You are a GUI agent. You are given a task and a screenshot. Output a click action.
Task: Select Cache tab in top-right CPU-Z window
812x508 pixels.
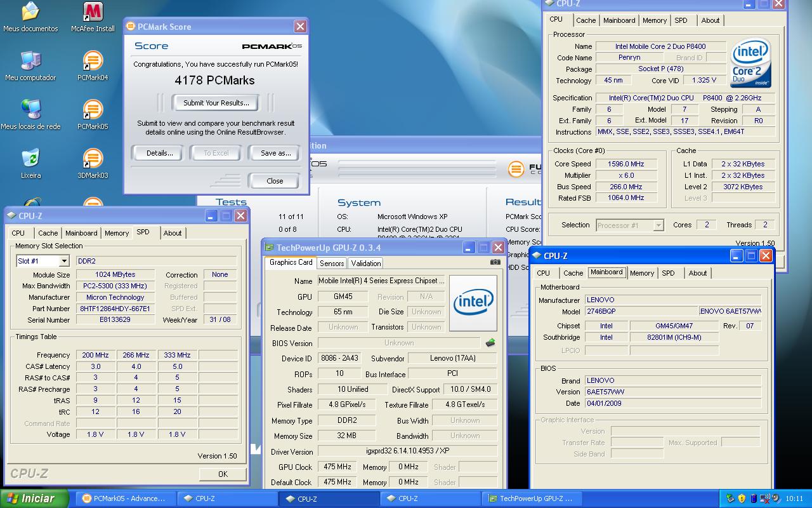click(586, 20)
